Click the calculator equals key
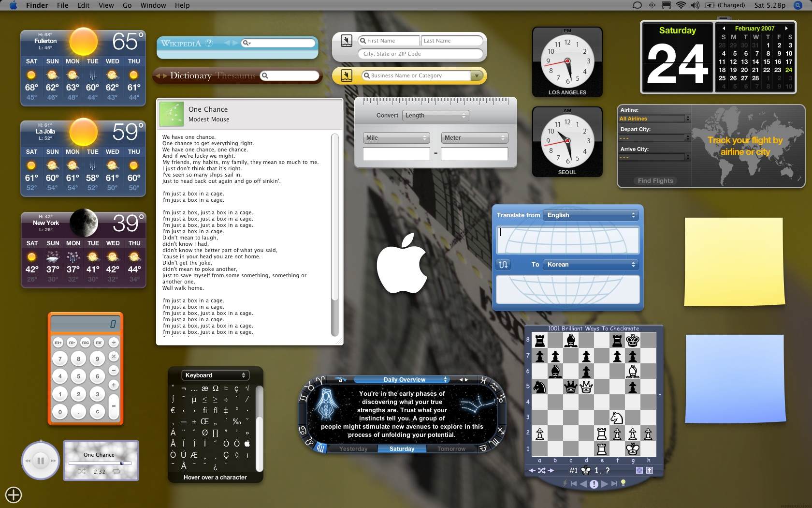Image resolution: width=812 pixels, height=508 pixels. (114, 406)
